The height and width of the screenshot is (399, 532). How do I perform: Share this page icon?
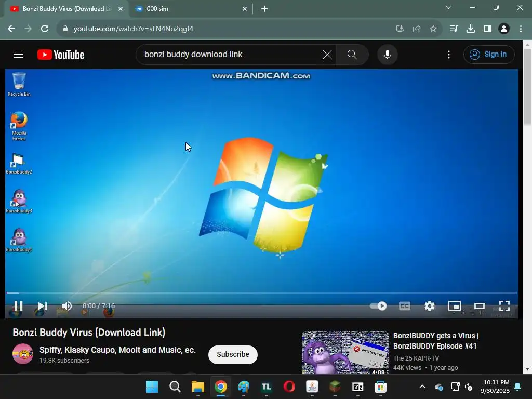[417, 29]
